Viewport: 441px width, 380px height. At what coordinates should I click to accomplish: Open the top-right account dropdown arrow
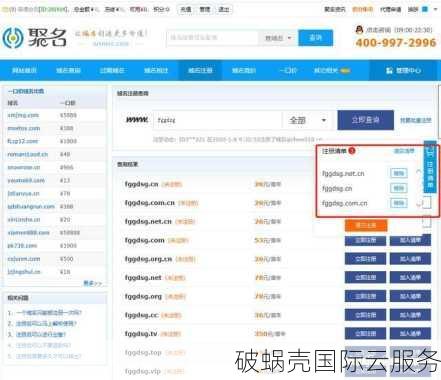435,9
